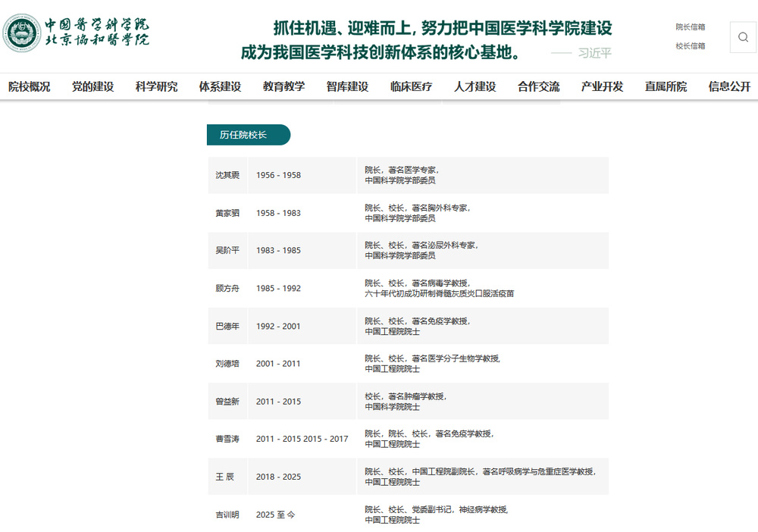The height and width of the screenshot is (532, 758).
Task: Open the 人才建设 menu item
Action: (475, 86)
